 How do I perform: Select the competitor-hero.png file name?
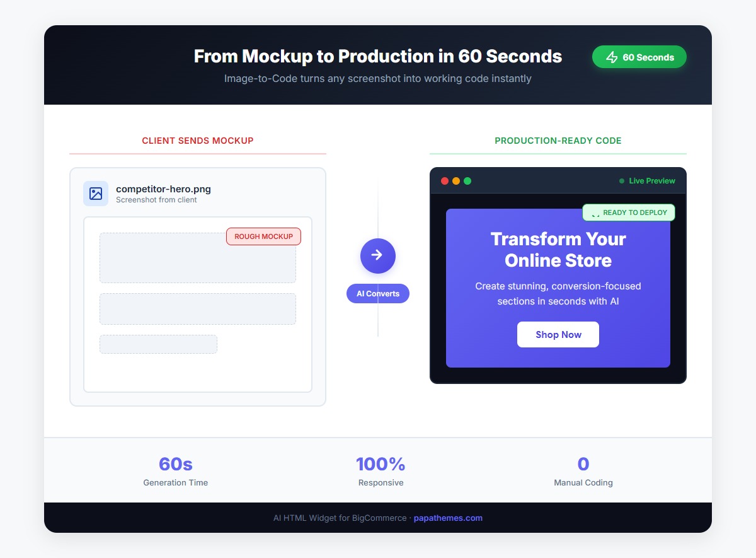click(x=163, y=189)
